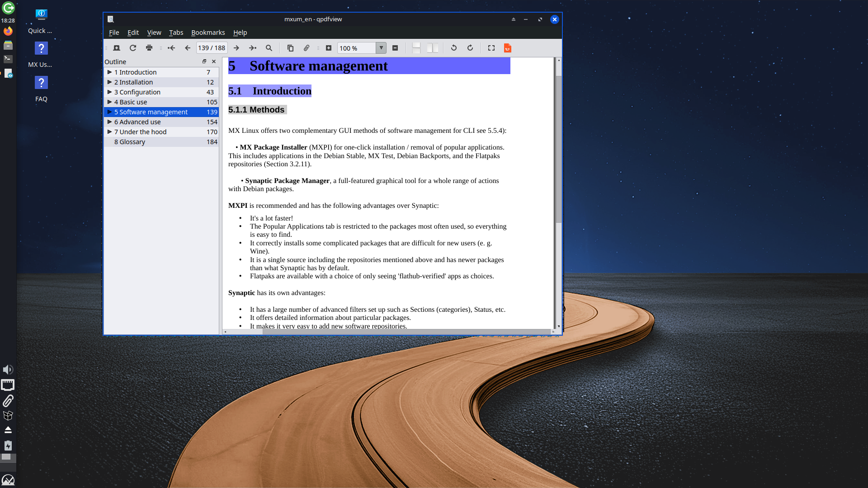Expand the 2 Installation outline entry
The height and width of the screenshot is (488, 868).
pos(109,82)
